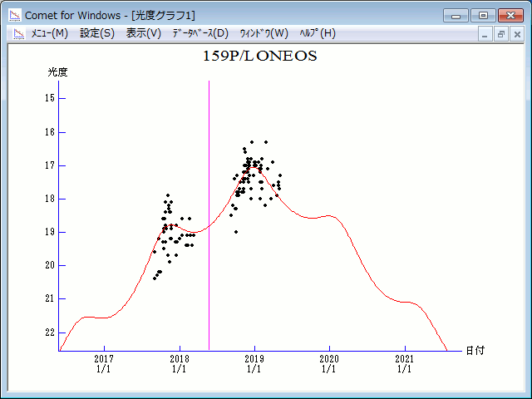Screen dimensions: 532x399
Task: Maximize the Comet for Windows main window
Action: (x=482, y=15)
